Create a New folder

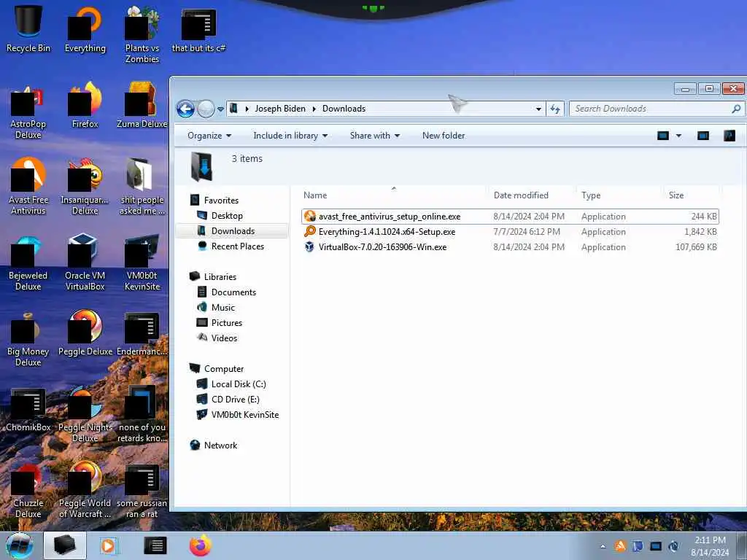pos(443,136)
